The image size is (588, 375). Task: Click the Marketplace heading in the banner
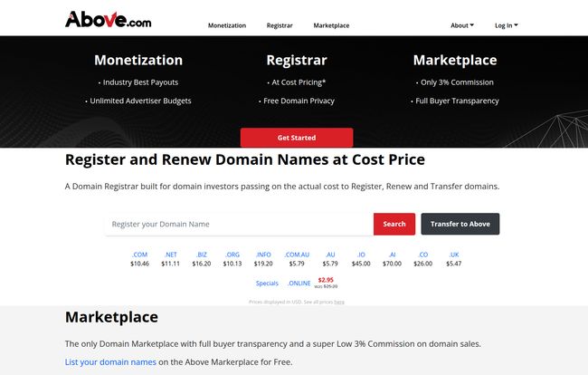click(455, 60)
